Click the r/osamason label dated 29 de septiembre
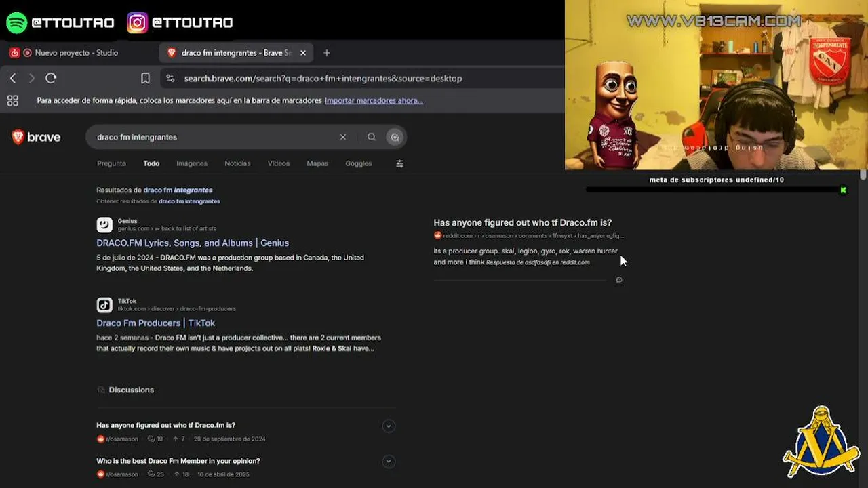 pos(122,439)
